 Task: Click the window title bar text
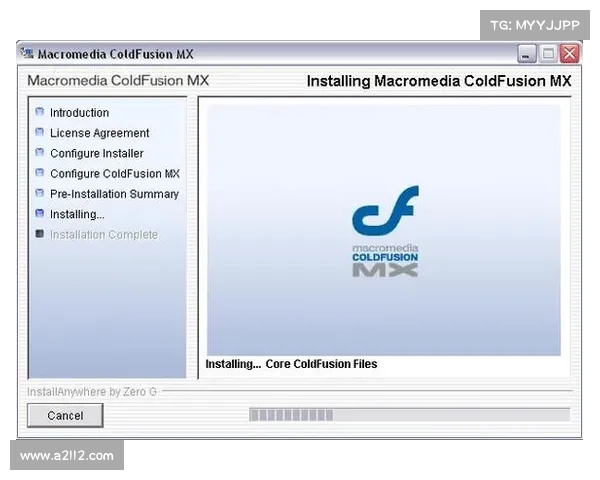pos(116,54)
